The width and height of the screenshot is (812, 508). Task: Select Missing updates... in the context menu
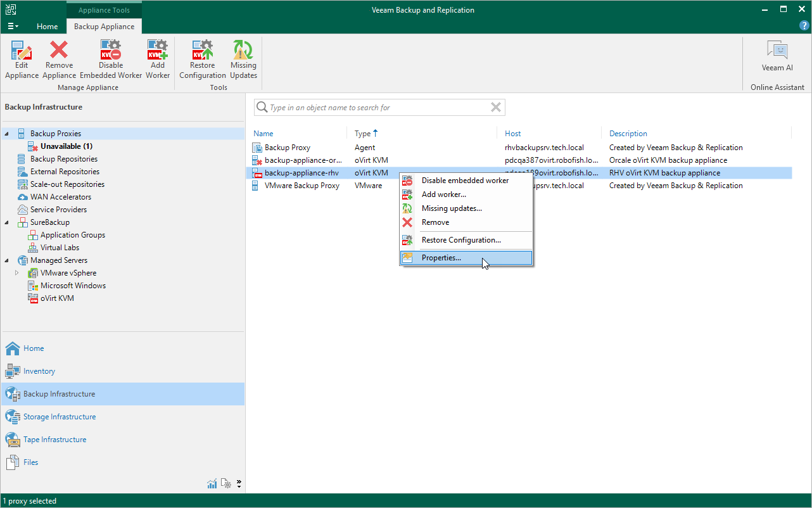coord(466,208)
